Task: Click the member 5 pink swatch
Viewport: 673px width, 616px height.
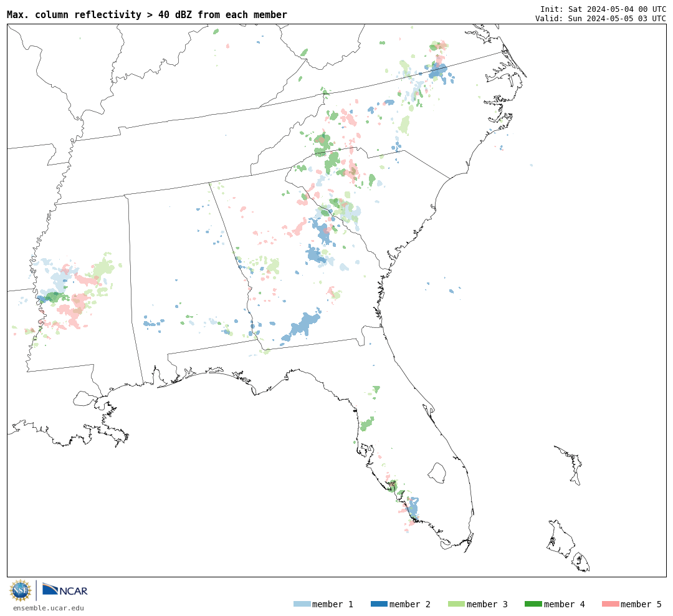Action: (x=610, y=604)
